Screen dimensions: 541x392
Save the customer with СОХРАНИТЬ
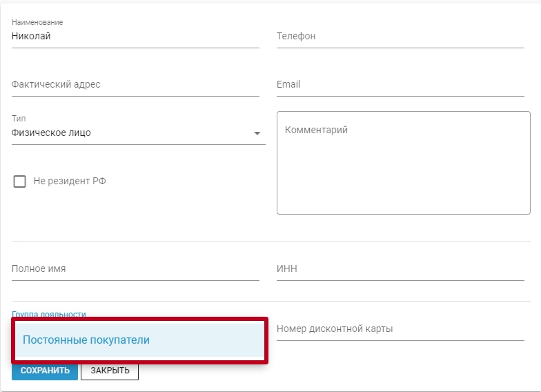coord(45,371)
